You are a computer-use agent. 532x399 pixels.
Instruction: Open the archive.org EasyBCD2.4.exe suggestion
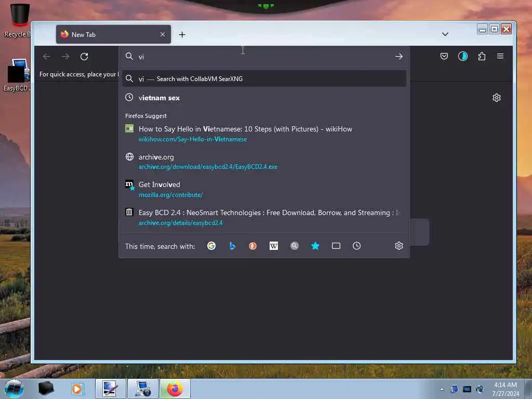[x=264, y=162]
